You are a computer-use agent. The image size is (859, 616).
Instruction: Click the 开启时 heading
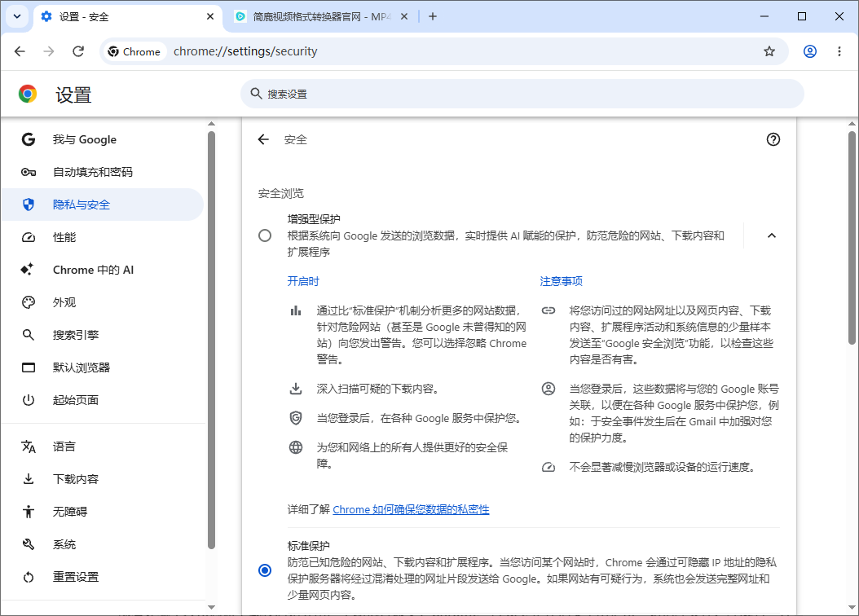pos(303,281)
